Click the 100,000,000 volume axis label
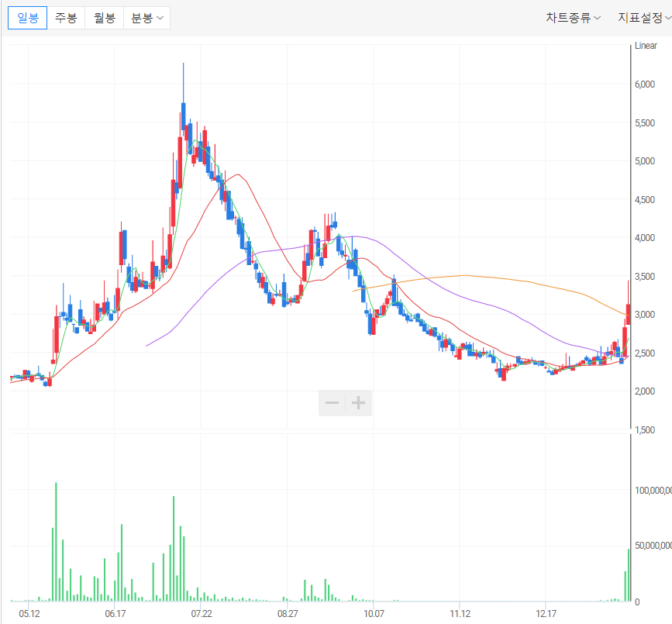672x624 pixels. pyautogui.click(x=653, y=490)
